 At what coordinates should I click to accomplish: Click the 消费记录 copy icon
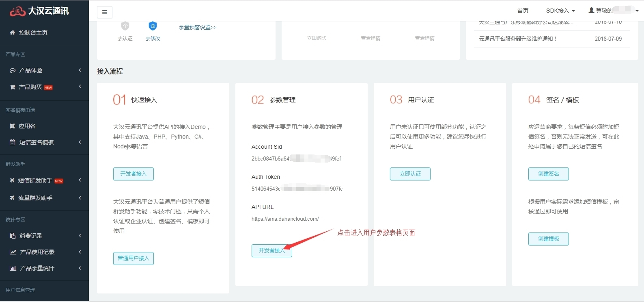pyautogui.click(x=12, y=236)
